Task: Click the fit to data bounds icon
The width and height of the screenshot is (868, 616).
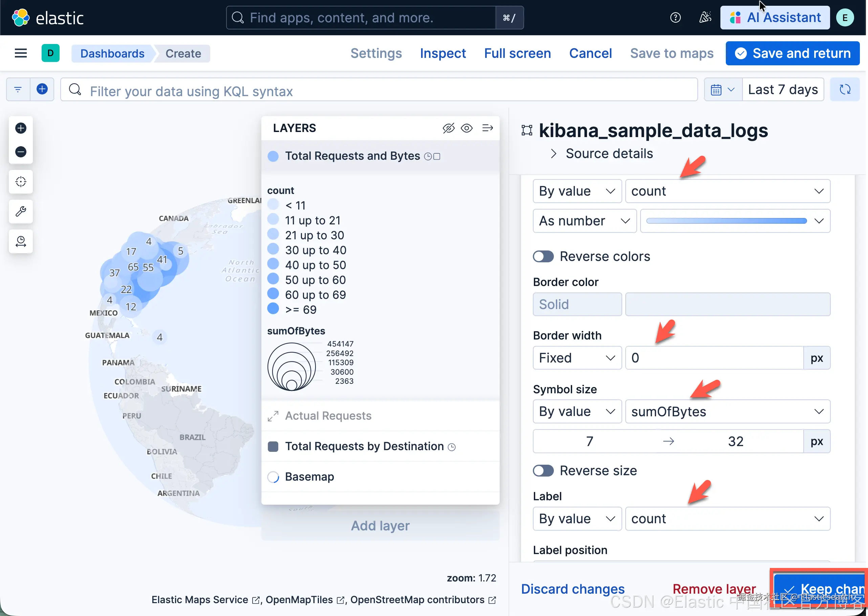Action: [21, 182]
